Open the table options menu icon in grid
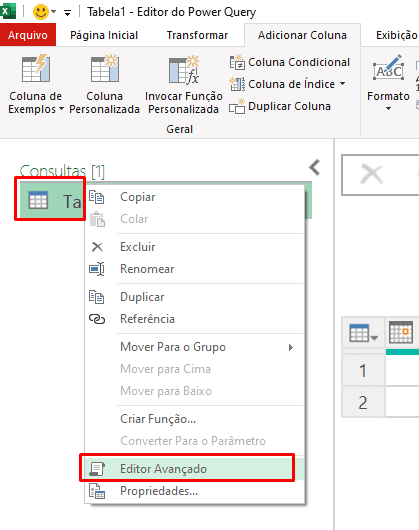Image resolution: width=419 pixels, height=530 pixels. (x=363, y=333)
